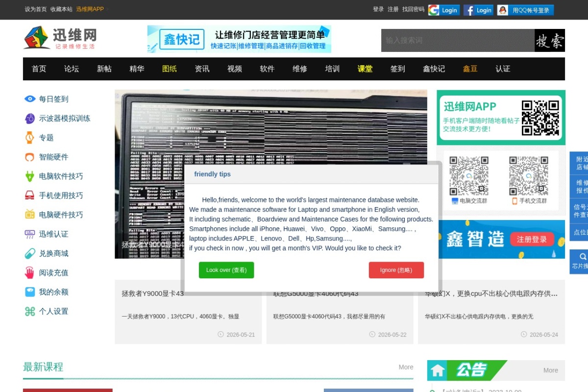Click the 电脑交流群 QR code
Screen dimensions: 588x392
(469, 175)
